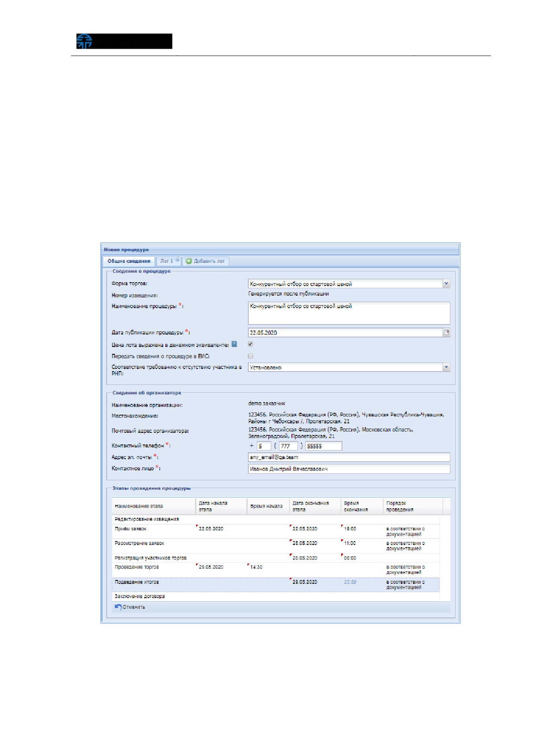
Task: Click Генерируется после публикации text
Action: coord(288,294)
